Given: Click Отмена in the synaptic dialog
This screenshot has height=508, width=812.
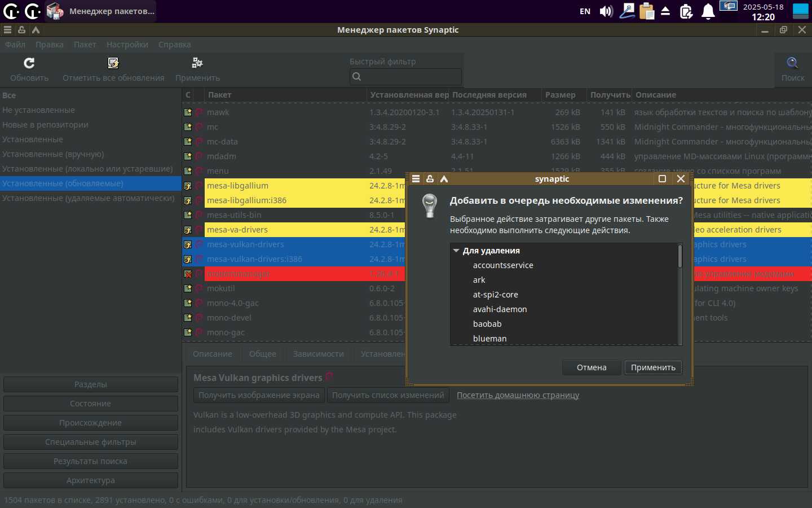Looking at the screenshot, I should pos(592,367).
